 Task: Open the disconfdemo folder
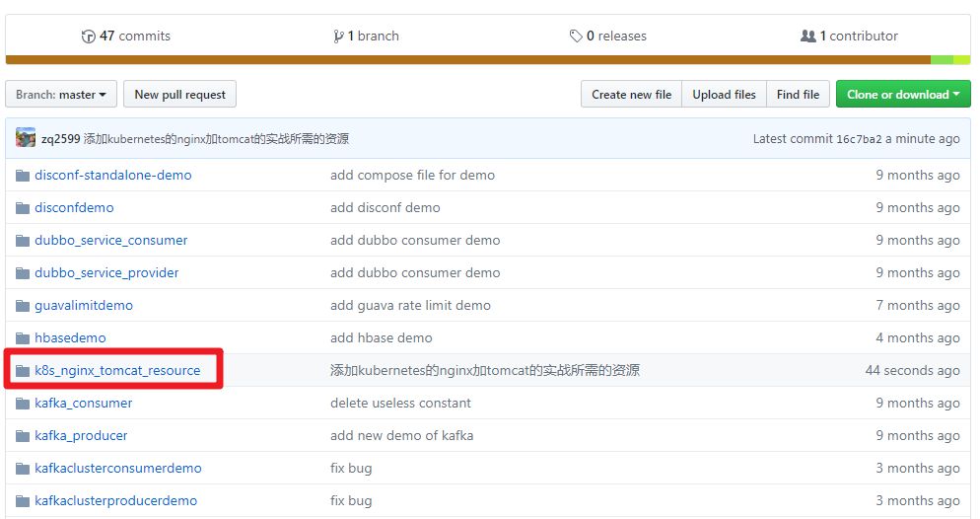[x=74, y=207]
